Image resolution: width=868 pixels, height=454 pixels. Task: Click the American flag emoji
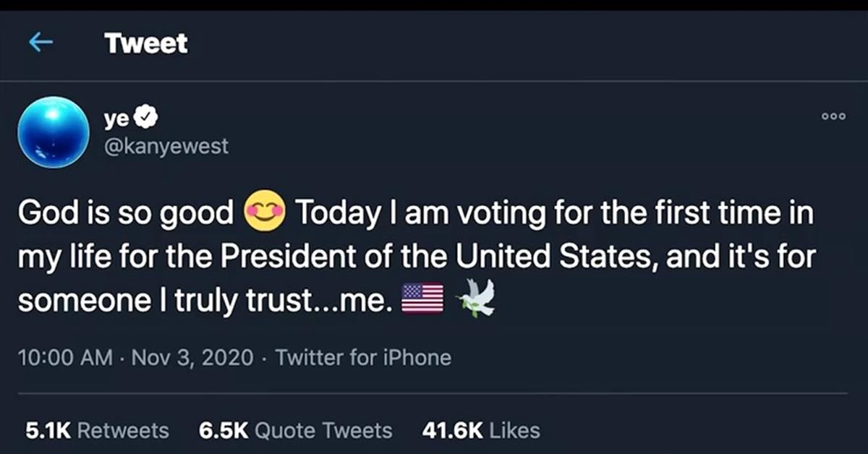422,299
